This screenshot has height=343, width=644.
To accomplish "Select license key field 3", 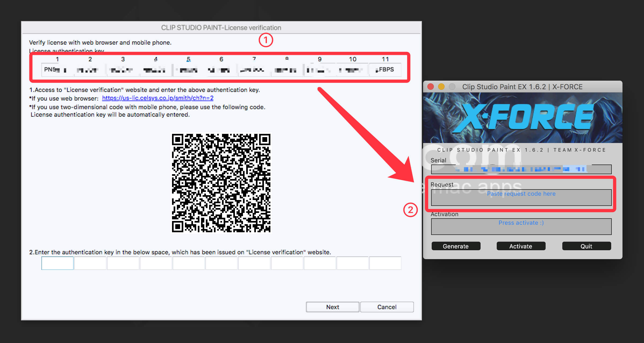I will [x=123, y=70].
